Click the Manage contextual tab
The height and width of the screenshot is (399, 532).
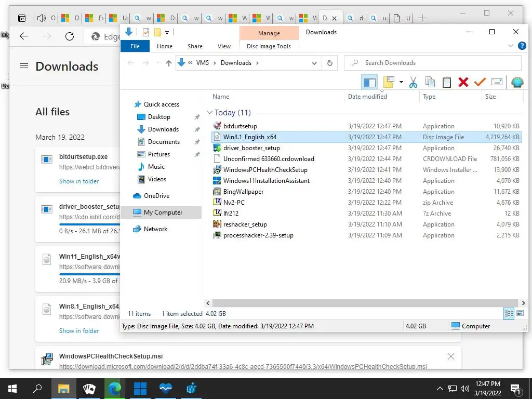tap(269, 33)
